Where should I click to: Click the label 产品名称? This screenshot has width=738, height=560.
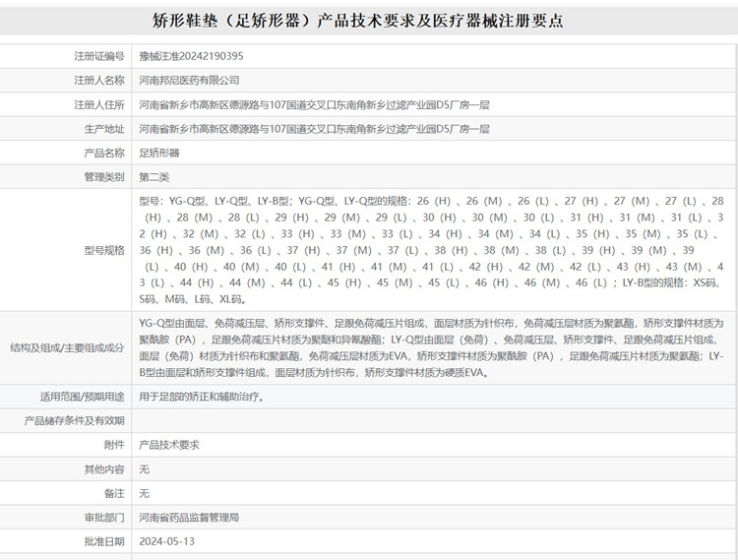click(104, 153)
